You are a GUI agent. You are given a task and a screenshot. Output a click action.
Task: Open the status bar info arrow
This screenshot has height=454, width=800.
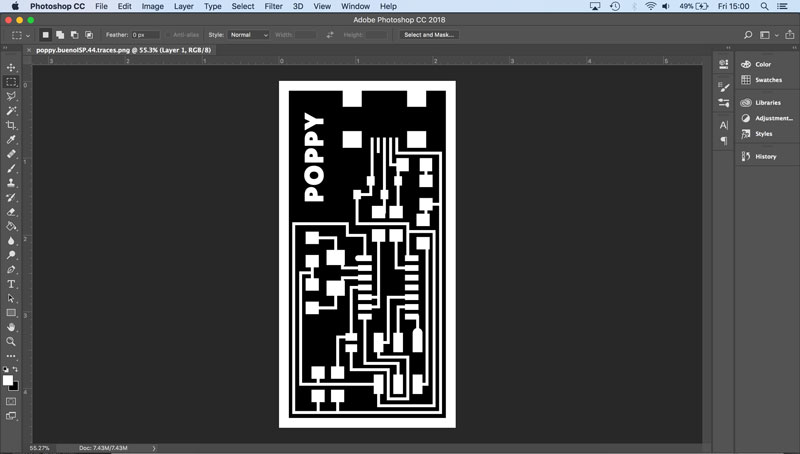154,448
